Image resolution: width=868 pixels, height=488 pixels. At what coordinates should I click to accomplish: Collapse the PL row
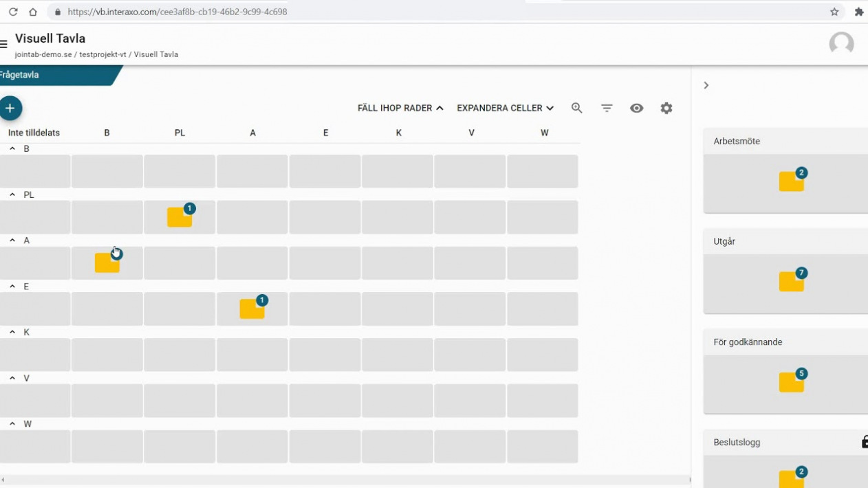pyautogui.click(x=12, y=195)
